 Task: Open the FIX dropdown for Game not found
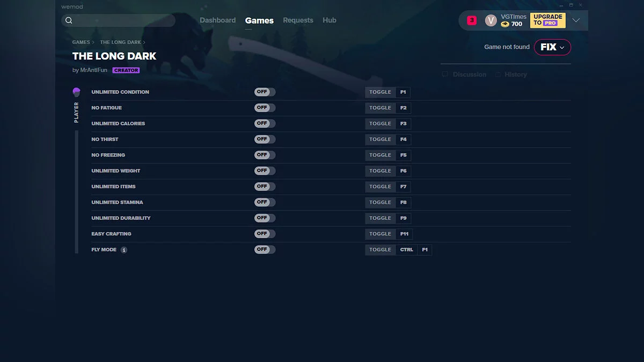(552, 47)
